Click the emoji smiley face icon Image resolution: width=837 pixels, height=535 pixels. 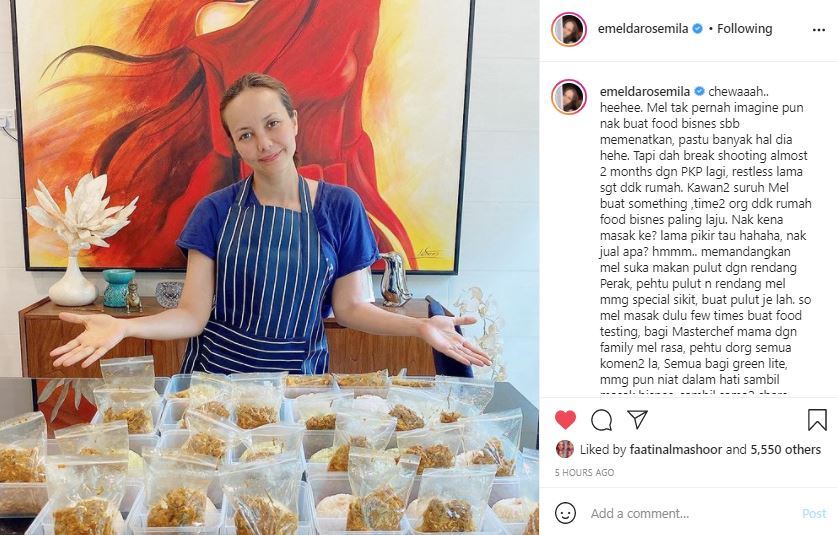(x=565, y=513)
